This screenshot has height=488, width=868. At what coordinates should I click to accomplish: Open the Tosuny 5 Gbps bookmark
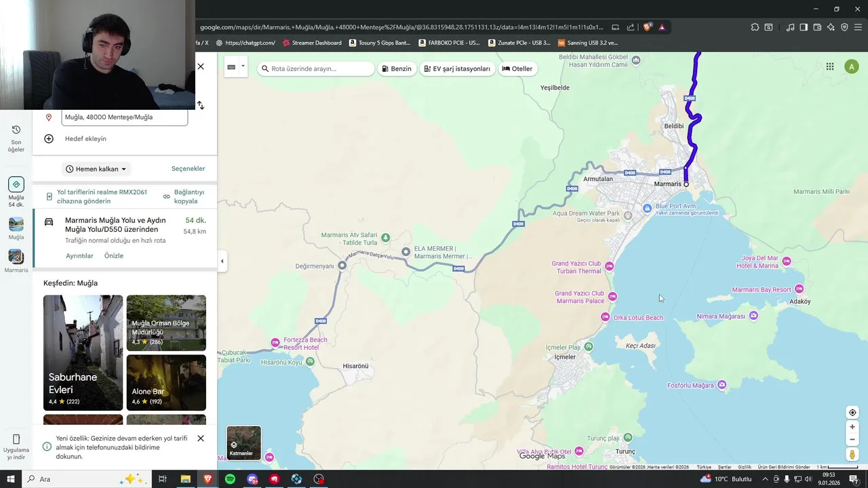coord(380,43)
